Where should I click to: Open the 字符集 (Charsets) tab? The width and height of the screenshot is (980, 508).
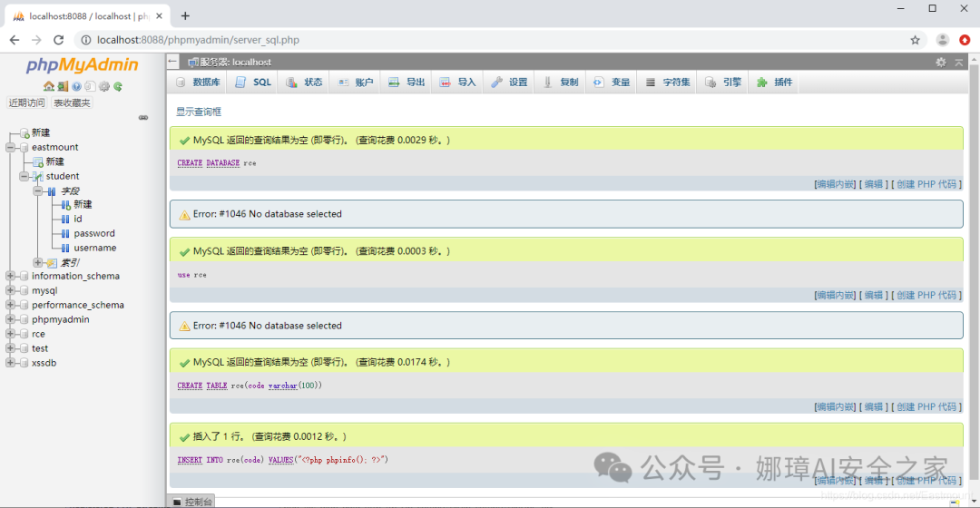click(668, 83)
